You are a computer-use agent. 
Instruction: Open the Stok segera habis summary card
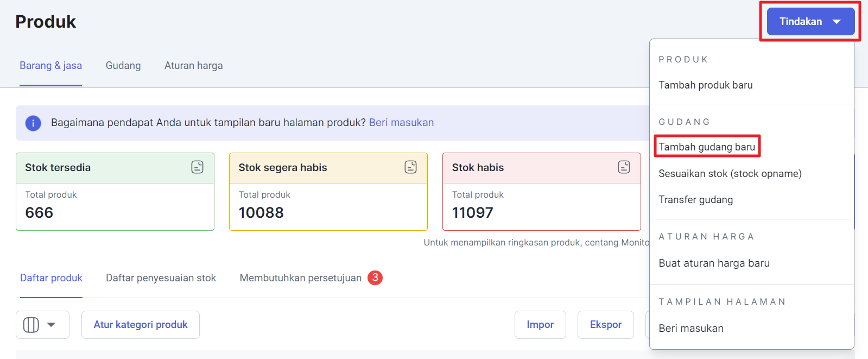(x=328, y=192)
